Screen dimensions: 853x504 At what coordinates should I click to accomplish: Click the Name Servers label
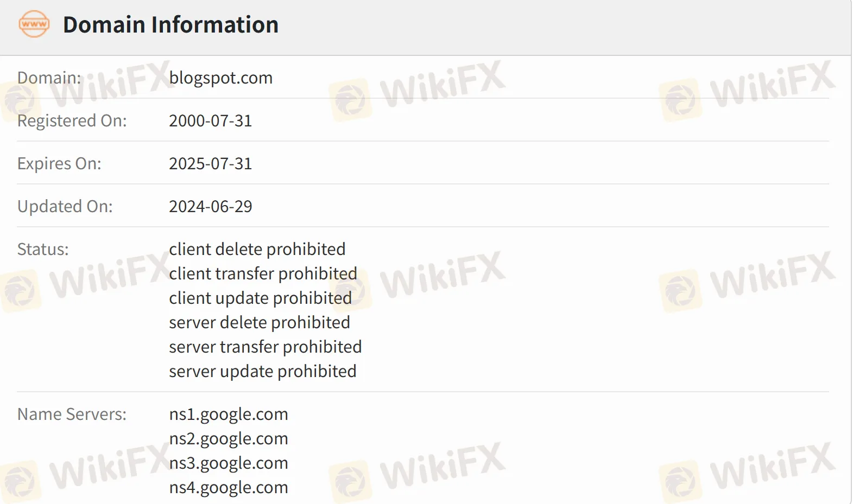[x=72, y=414]
